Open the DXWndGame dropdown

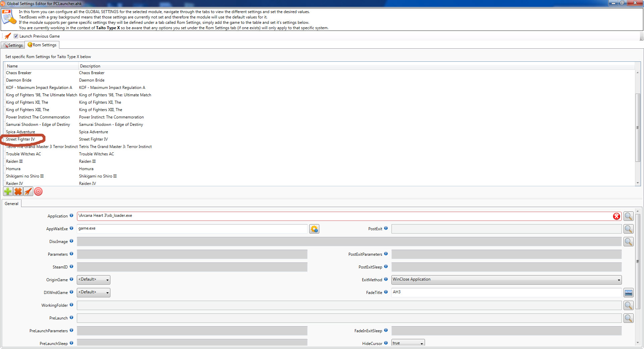pos(94,293)
